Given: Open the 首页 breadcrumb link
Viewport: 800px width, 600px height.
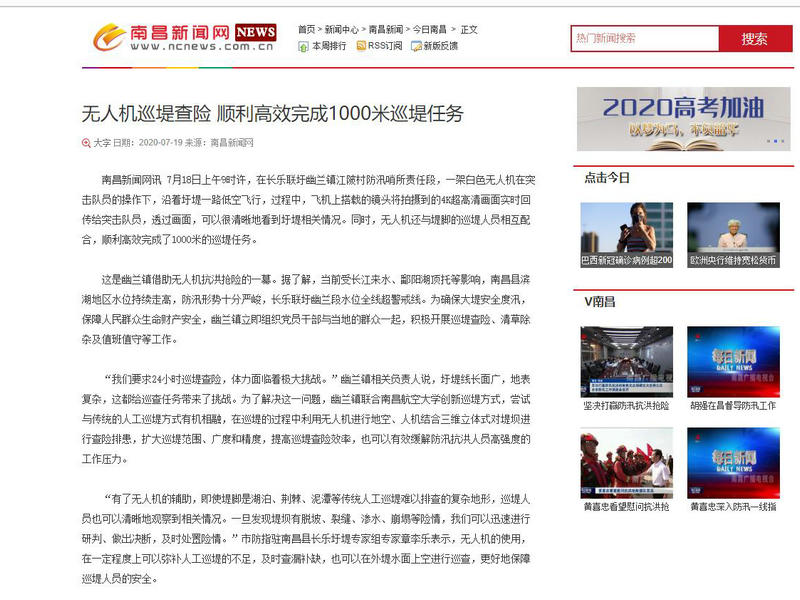Looking at the screenshot, I should (x=306, y=30).
